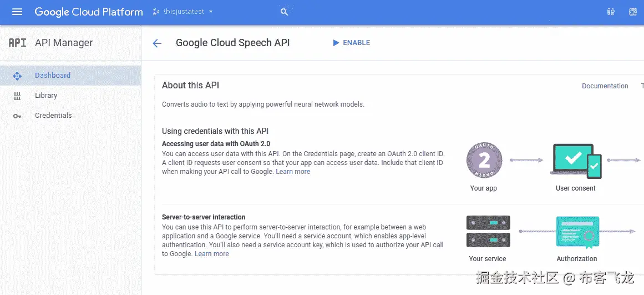This screenshot has height=295, width=644.
Task: Click Learn more under server-to-server section
Action: (211, 254)
